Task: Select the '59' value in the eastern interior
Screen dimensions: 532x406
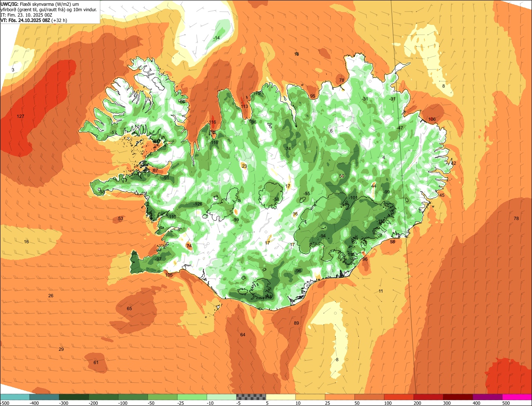Action: pos(342,176)
